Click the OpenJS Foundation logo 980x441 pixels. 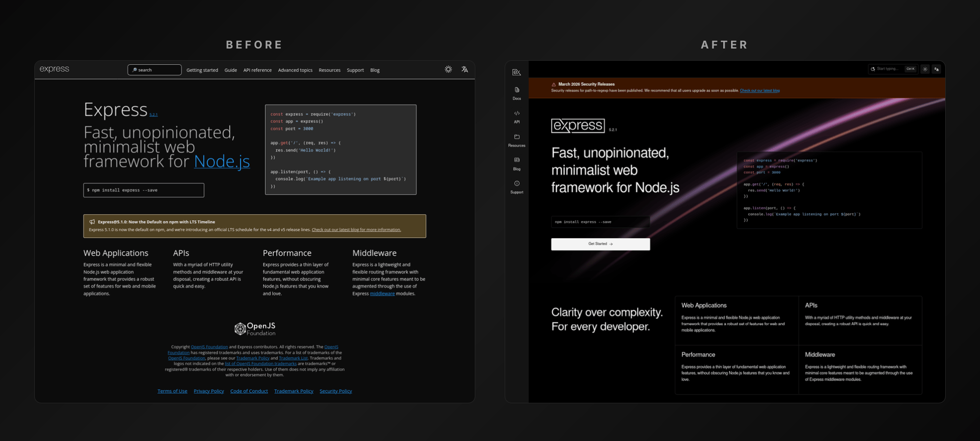click(x=255, y=329)
